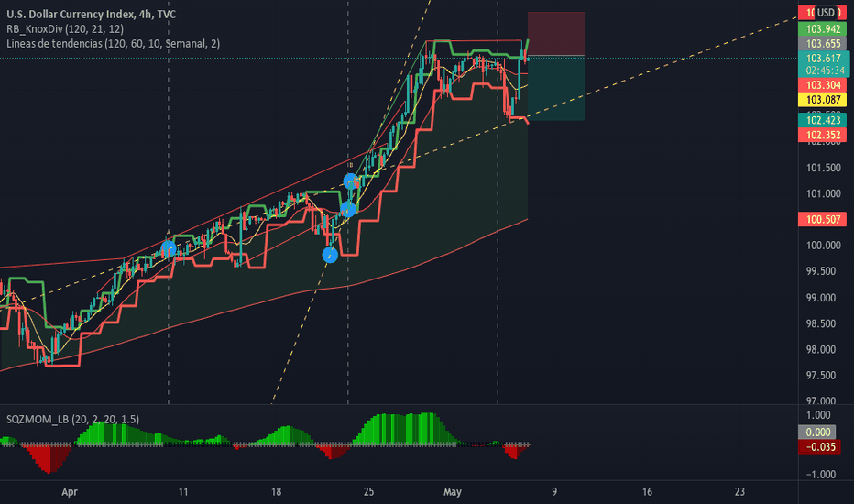854x504 pixels.
Task: Click the 102.352 red price label
Action: coord(823,135)
